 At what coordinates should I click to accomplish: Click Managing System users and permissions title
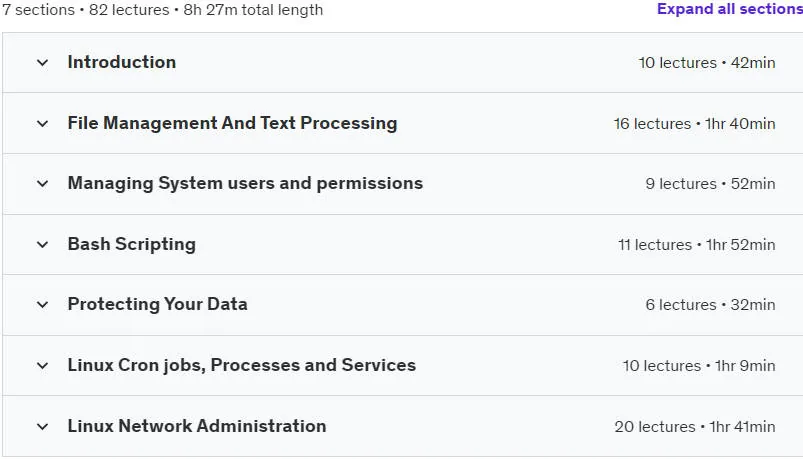click(245, 183)
